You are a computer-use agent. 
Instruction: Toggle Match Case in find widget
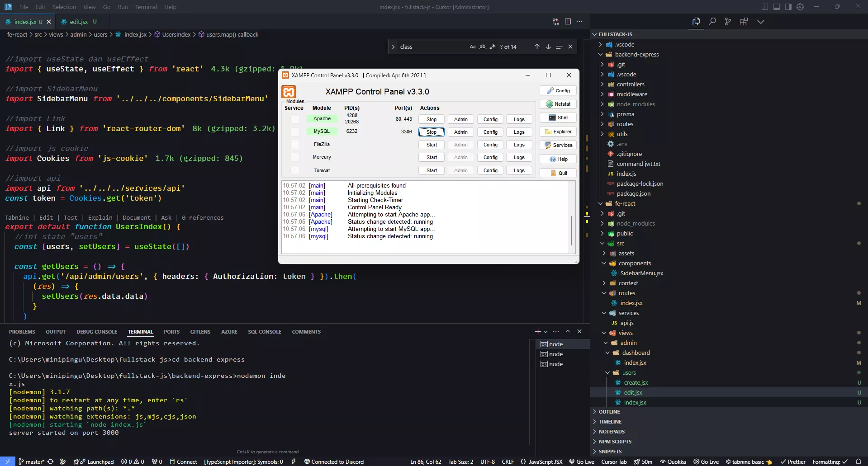pyautogui.click(x=473, y=47)
